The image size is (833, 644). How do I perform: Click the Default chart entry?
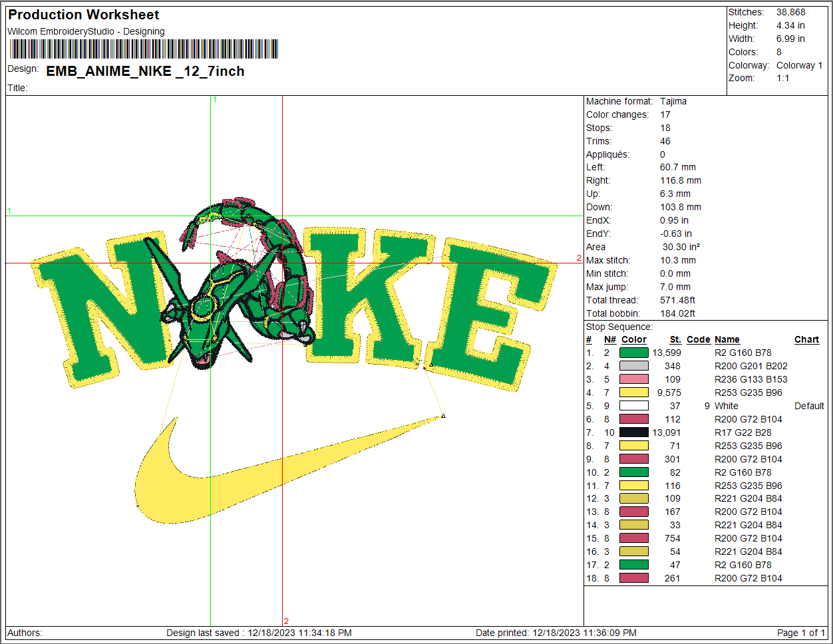(x=809, y=406)
